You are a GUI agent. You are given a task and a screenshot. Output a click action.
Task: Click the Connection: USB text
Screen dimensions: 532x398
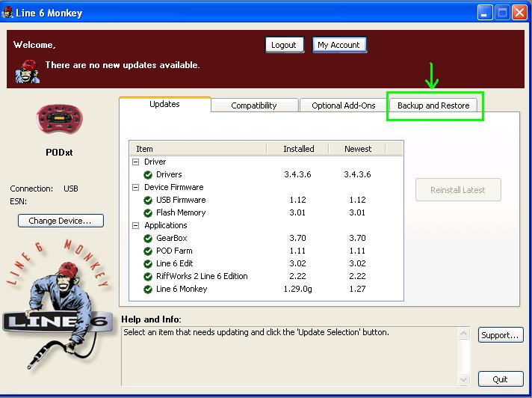coord(44,189)
